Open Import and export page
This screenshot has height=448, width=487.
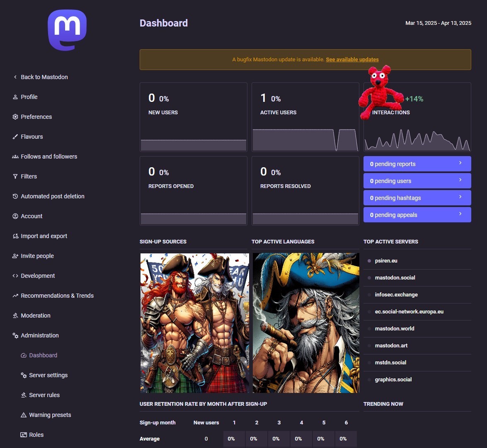pyautogui.click(x=44, y=236)
